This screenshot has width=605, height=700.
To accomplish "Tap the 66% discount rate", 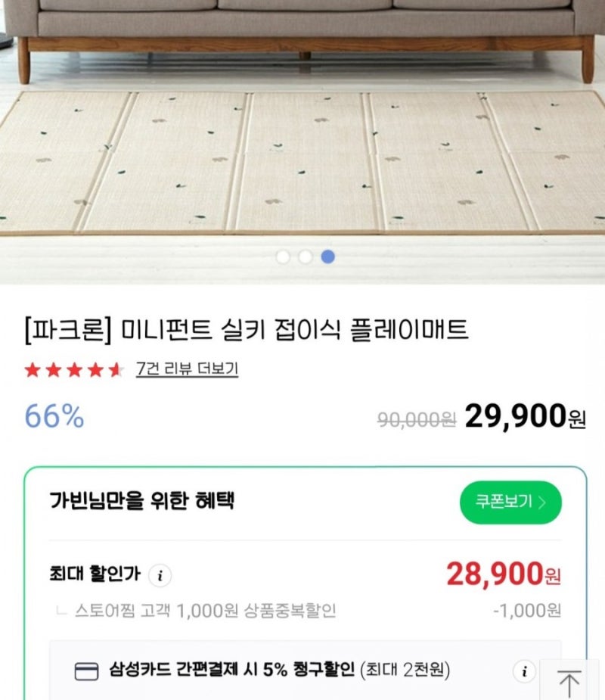I will (x=54, y=416).
